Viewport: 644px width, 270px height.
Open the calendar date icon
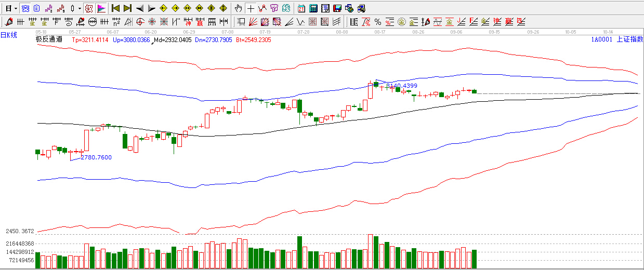[x=301, y=8]
